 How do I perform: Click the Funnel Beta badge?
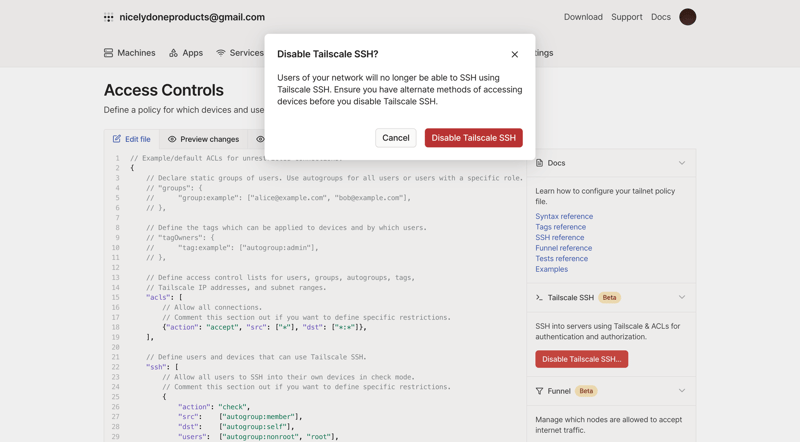point(586,391)
